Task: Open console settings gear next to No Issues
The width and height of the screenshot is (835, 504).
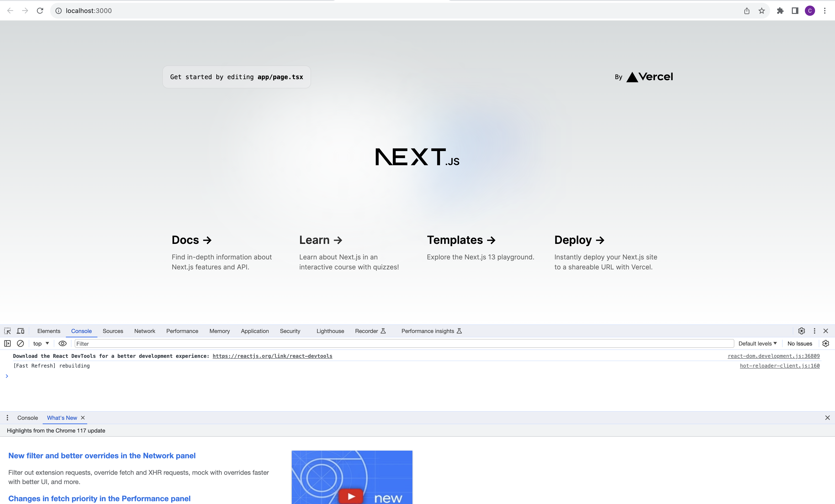Action: [x=826, y=343]
